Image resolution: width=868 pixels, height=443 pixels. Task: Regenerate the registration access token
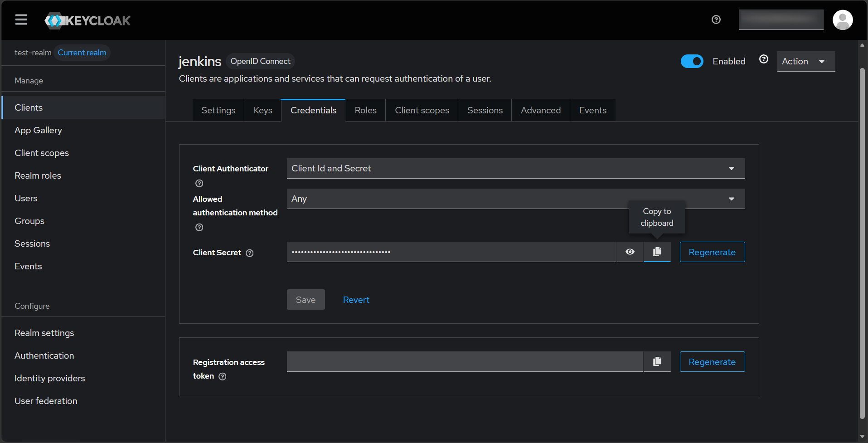pyautogui.click(x=712, y=362)
